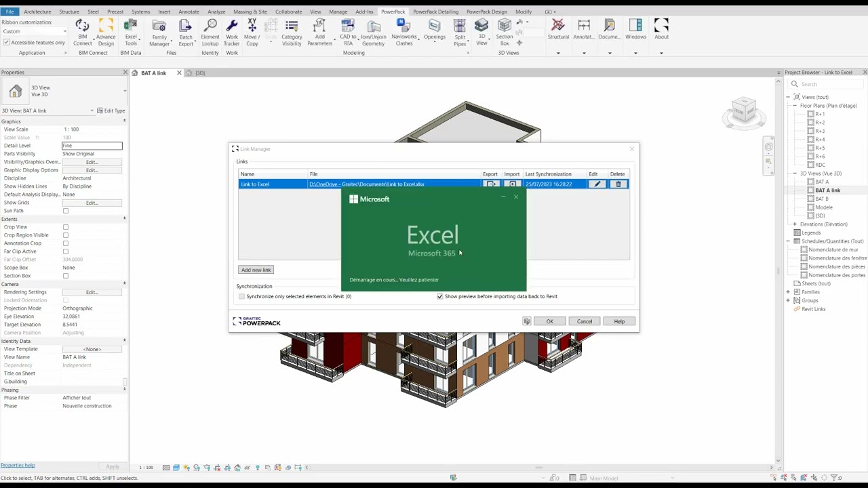Edit the Link to Excel entry
The height and width of the screenshot is (488, 868).
coord(597,184)
